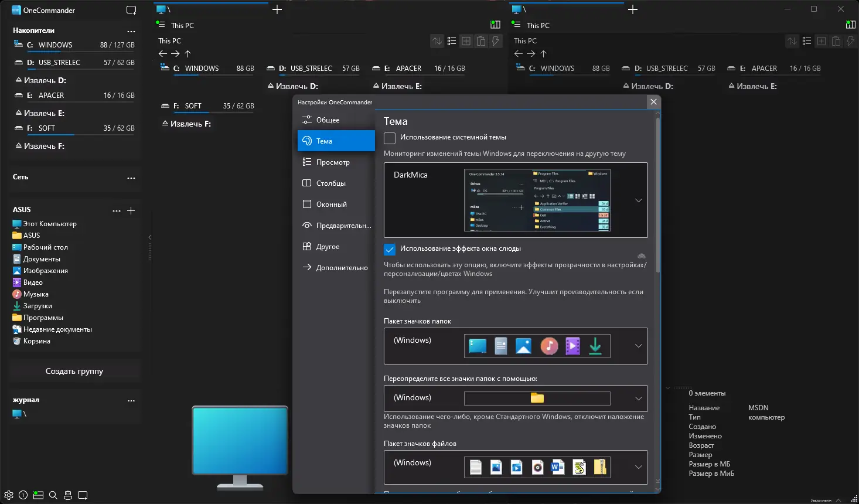Uncheck 'Использование эффекта окна слюды' checkbox
Image resolution: width=859 pixels, height=504 pixels.
390,250
